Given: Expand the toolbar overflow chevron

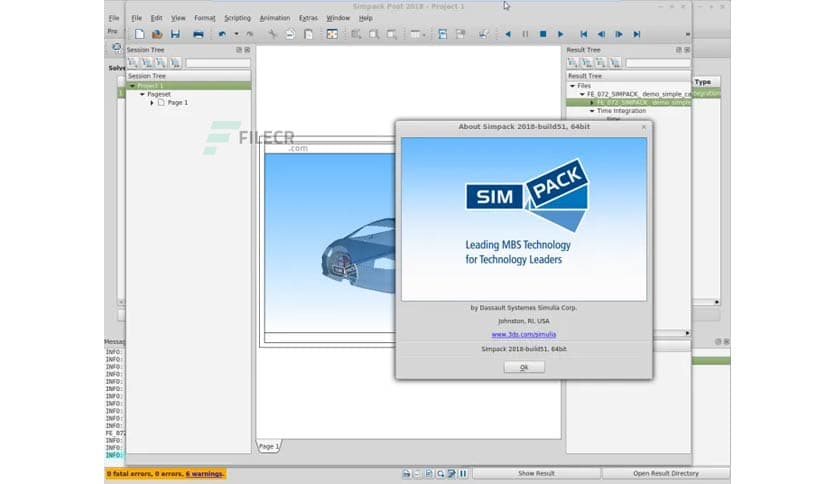Looking at the screenshot, I should (687, 34).
